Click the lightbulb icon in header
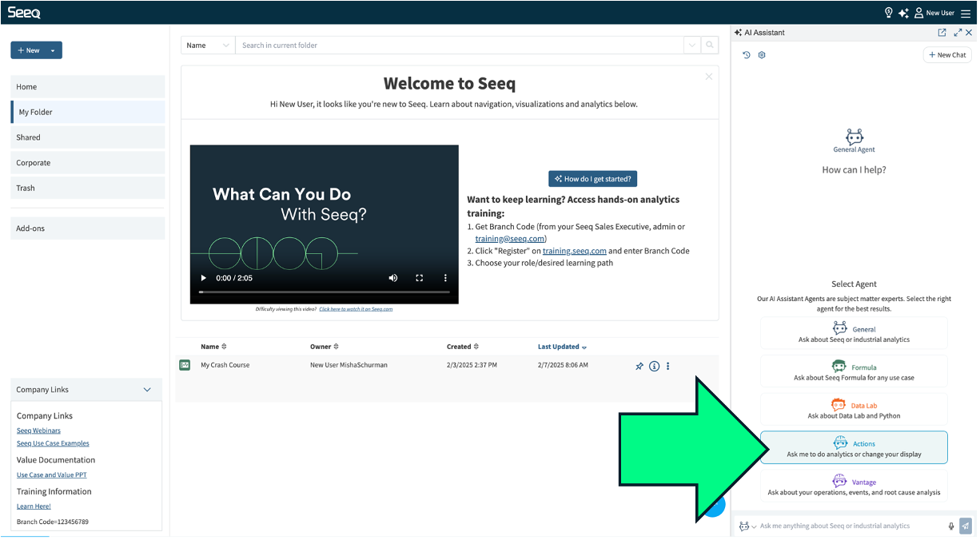The height and width of the screenshot is (540, 980). 888,13
